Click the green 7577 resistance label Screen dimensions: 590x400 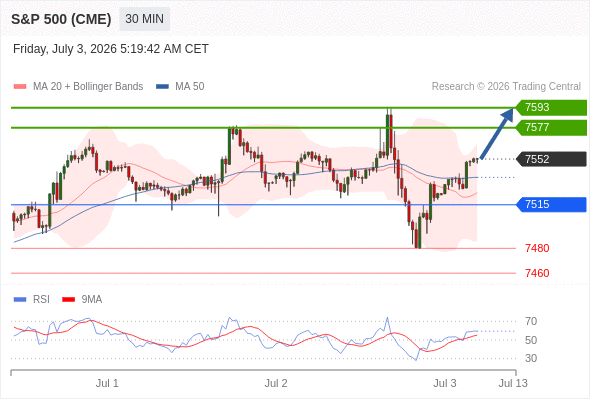click(x=551, y=128)
